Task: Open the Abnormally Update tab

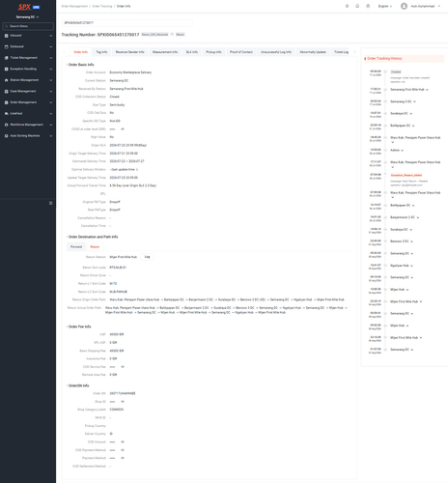Action: click(x=313, y=52)
